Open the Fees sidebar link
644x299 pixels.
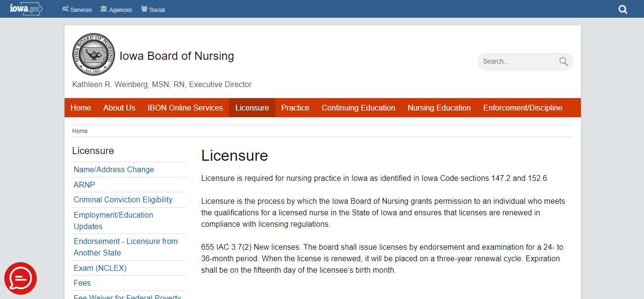click(82, 283)
